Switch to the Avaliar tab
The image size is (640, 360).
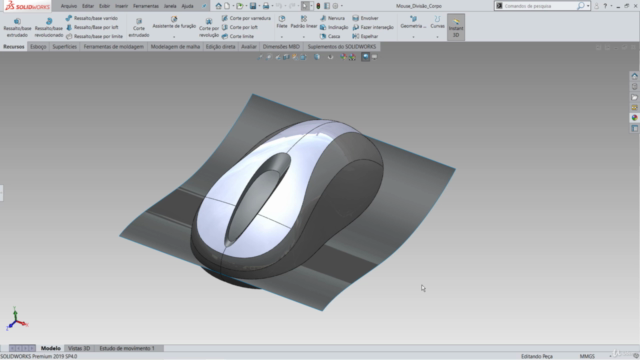(x=249, y=47)
